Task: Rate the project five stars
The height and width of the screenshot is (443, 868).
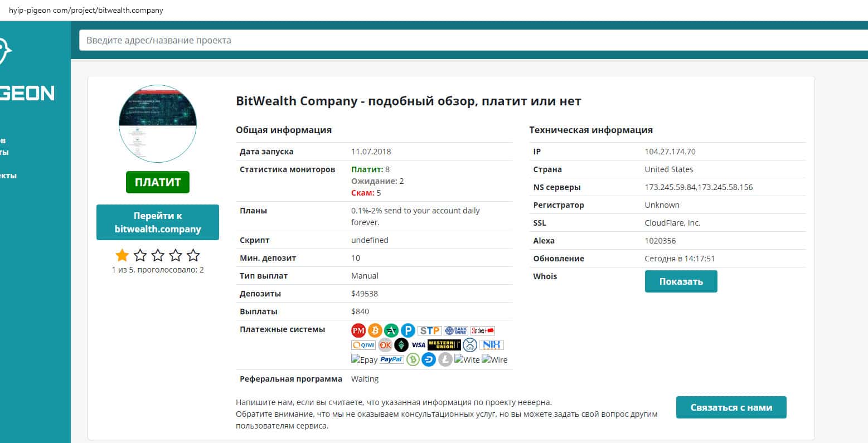Action: [193, 255]
